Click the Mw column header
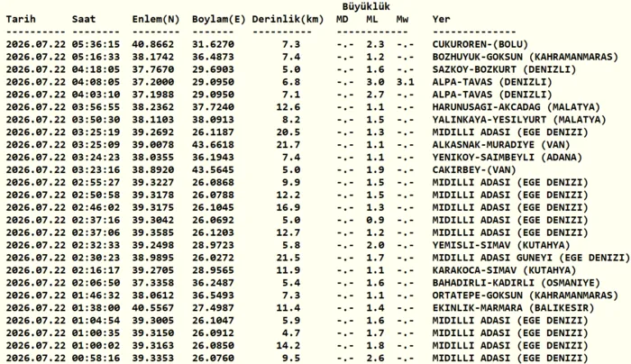 coord(402,19)
